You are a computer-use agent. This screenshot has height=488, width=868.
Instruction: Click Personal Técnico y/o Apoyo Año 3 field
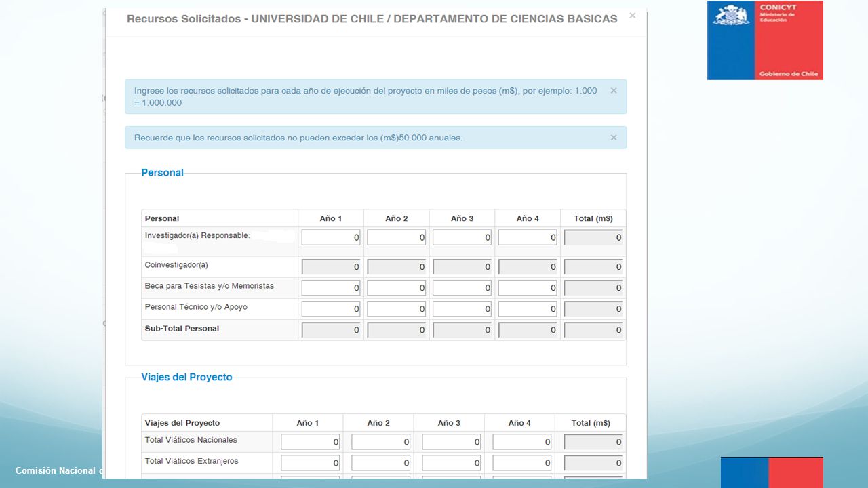point(462,309)
